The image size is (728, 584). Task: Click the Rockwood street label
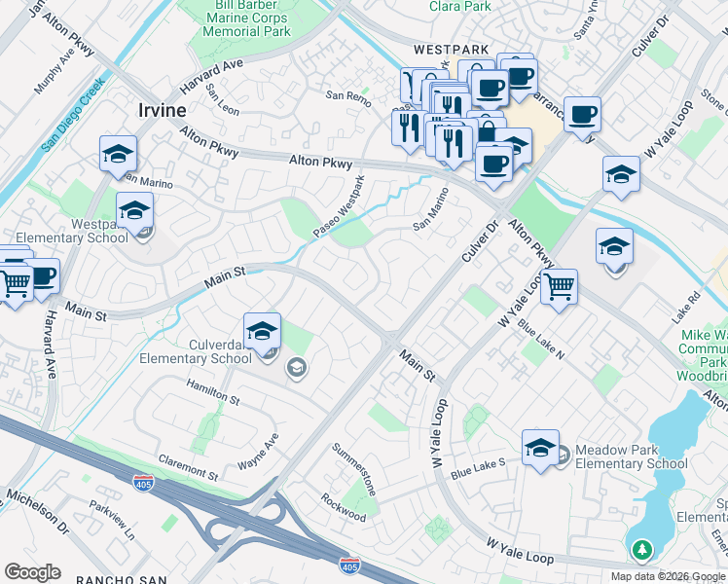[344, 507]
